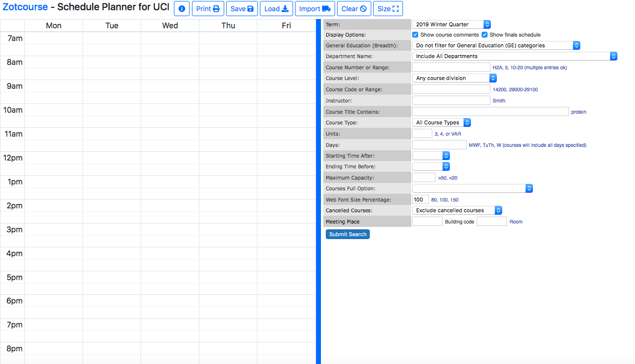Screen dimensions: 635x364
Task: Focus the Course Title Contains text field
Action: coord(490,112)
